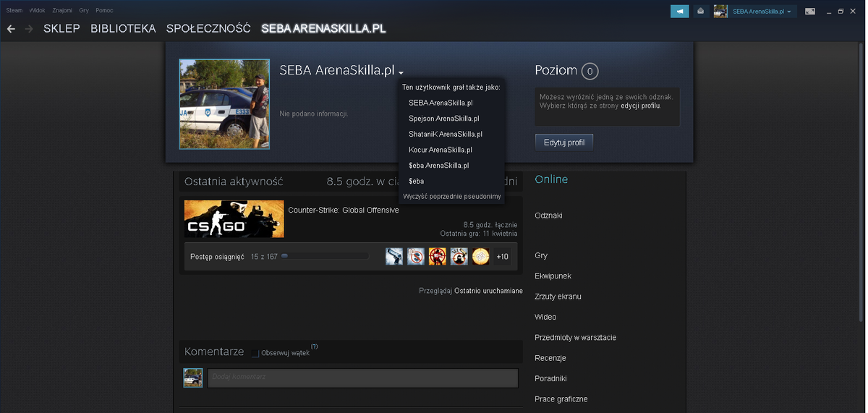The image size is (868, 413).
Task: Click the pistol achievement icon
Action: 394,256
